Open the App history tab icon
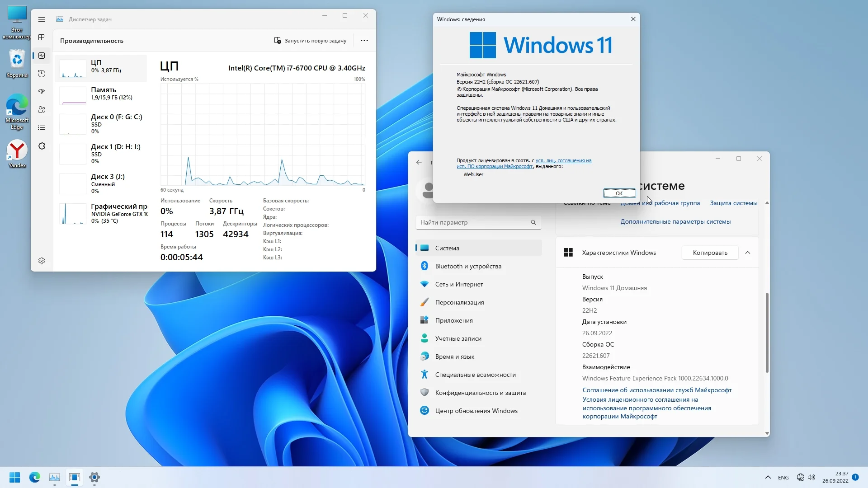Image resolution: width=868 pixels, height=488 pixels. 42,74
